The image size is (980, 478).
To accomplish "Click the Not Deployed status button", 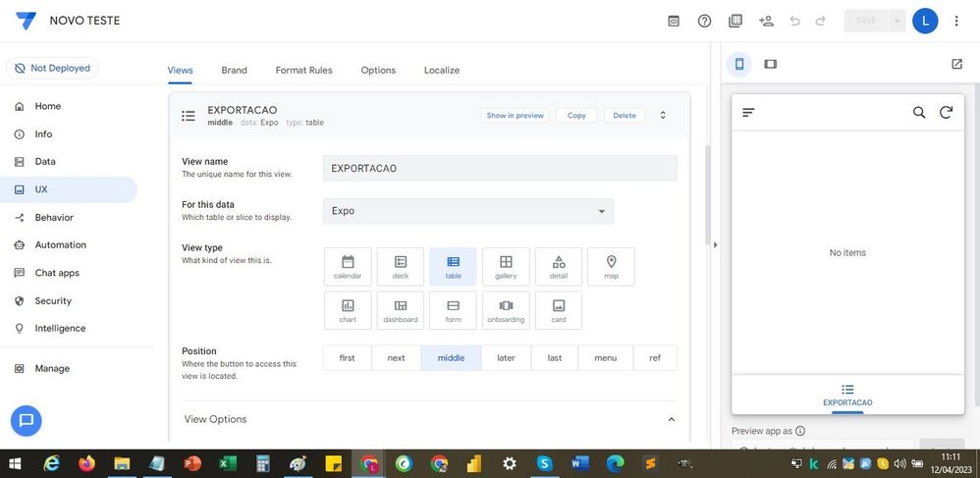I will tap(52, 68).
